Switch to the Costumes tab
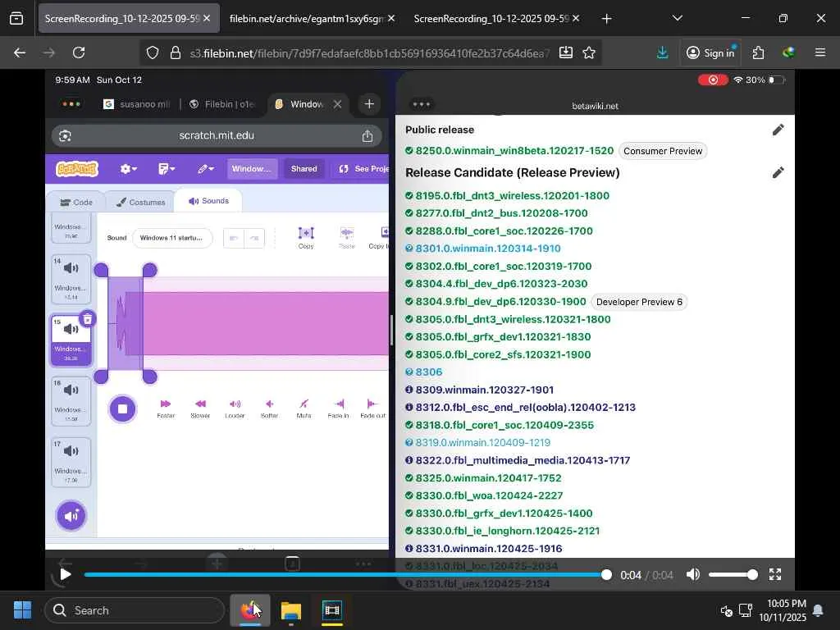This screenshot has height=630, width=840. (141, 202)
